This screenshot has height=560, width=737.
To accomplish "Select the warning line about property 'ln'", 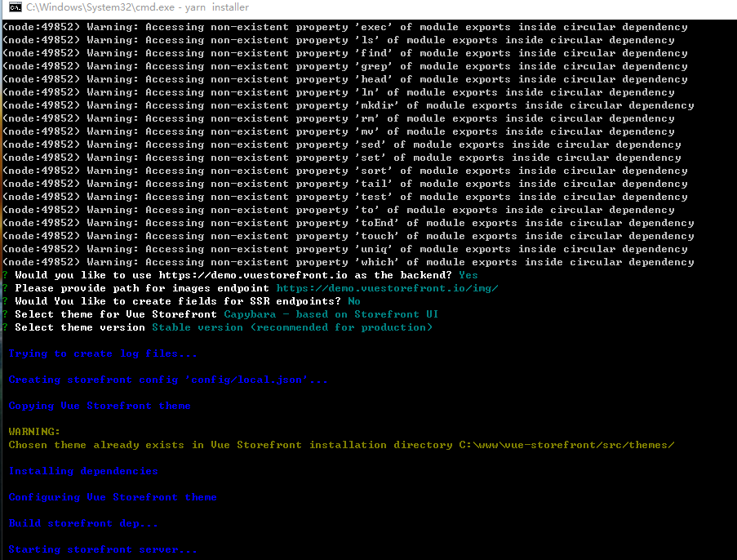I will click(339, 92).
